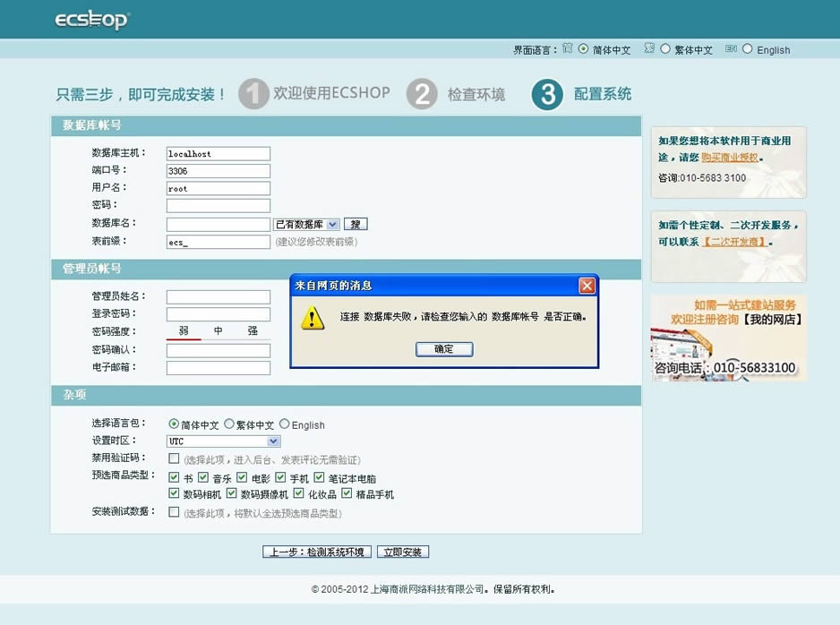Close the 来自网页的消息 dialog with the red X
Viewport: 840px width, 625px height.
tap(587, 286)
